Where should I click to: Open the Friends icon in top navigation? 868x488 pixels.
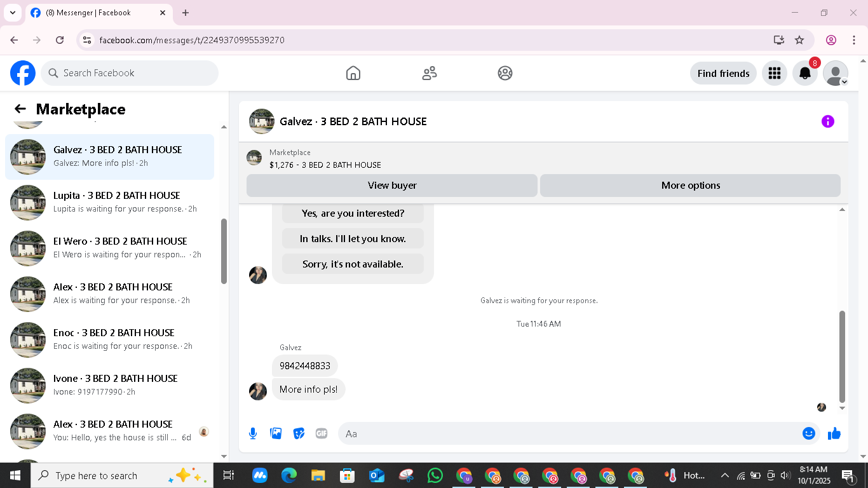tap(430, 73)
